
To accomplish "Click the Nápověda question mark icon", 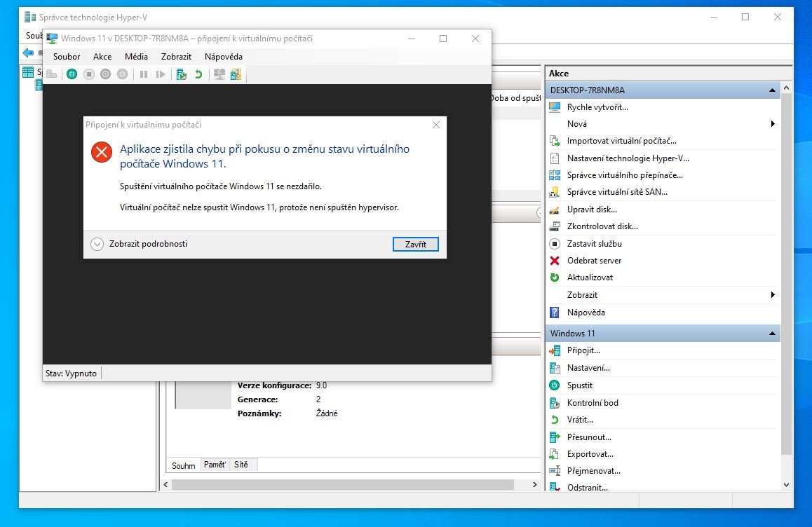I will coord(555,313).
